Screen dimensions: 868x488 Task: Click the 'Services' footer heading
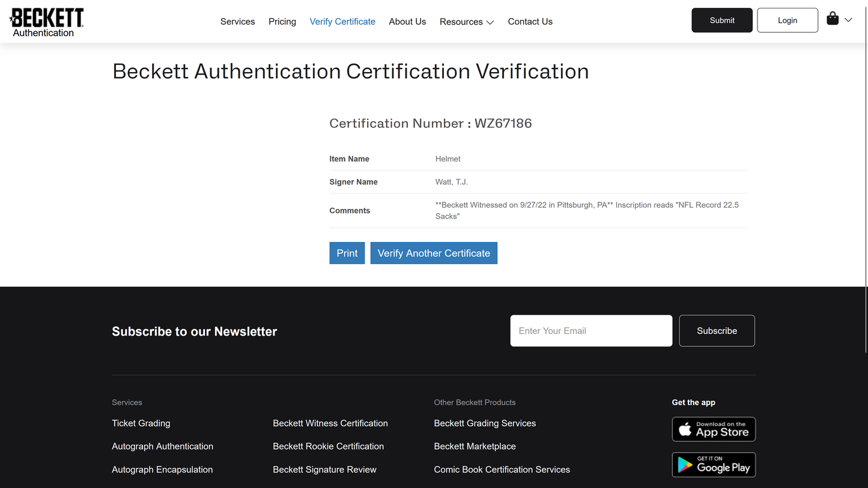tap(127, 402)
